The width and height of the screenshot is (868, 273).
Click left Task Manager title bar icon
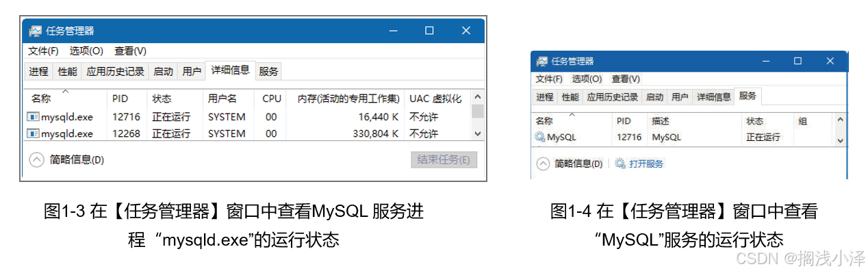pos(35,31)
